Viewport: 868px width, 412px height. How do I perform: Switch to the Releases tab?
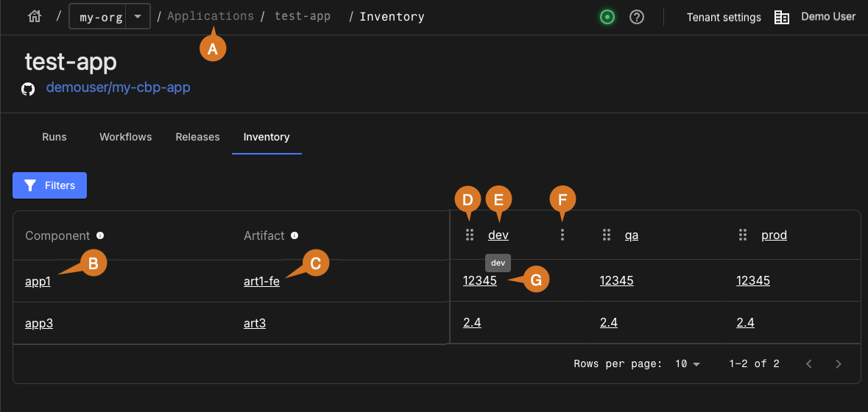tap(197, 137)
